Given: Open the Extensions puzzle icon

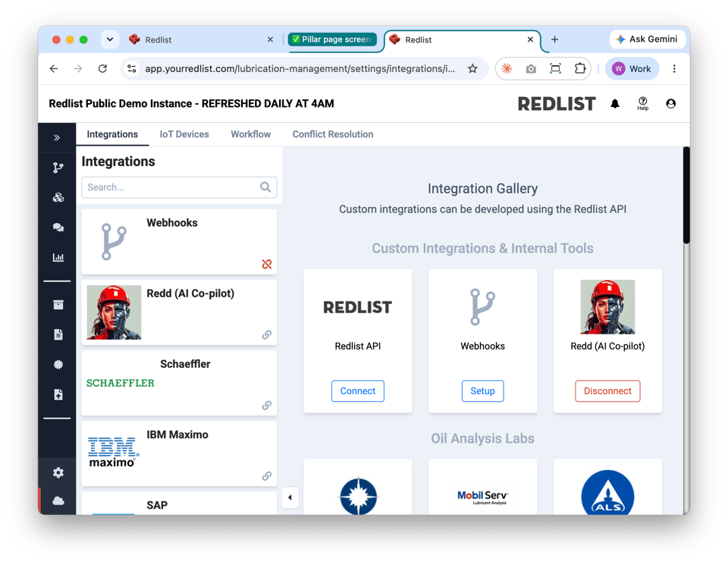Looking at the screenshot, I should click(x=580, y=69).
